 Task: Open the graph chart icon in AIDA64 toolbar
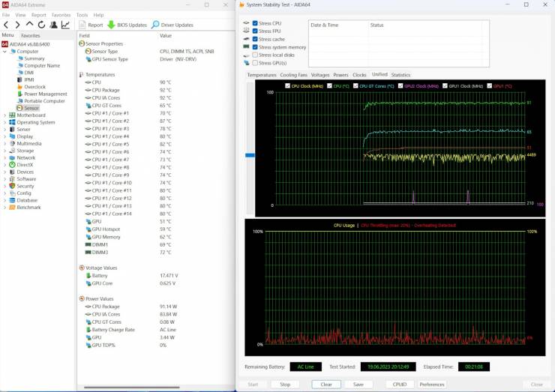(65, 25)
